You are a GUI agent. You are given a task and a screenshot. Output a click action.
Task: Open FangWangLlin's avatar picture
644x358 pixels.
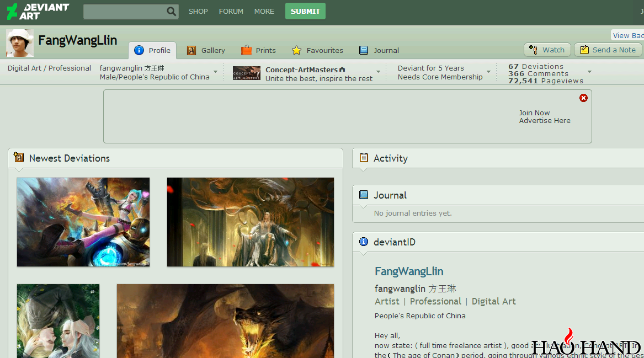tap(20, 42)
